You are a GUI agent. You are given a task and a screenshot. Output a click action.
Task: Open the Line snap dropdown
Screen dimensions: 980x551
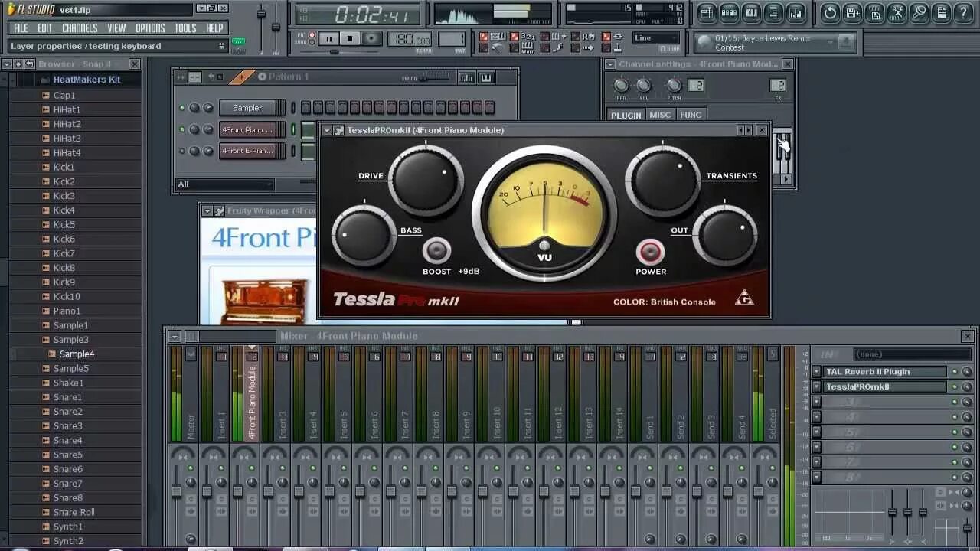click(x=656, y=38)
